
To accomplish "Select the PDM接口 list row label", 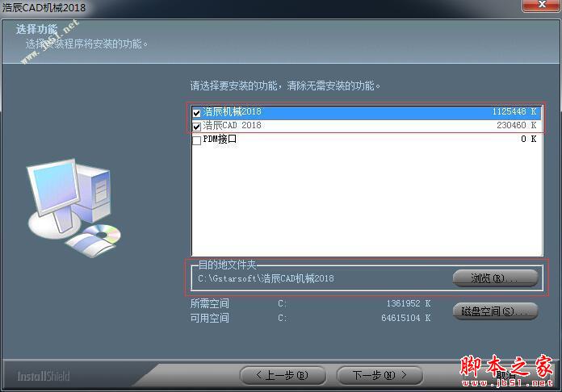I will pyautogui.click(x=220, y=139).
